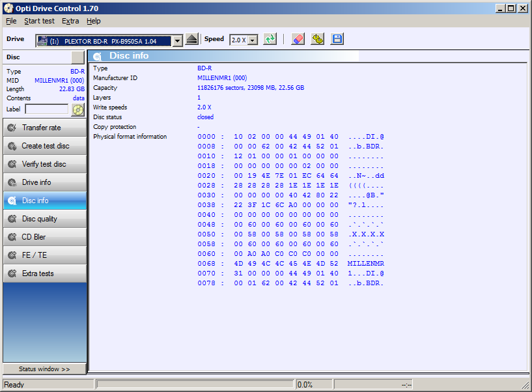The image size is (532, 392).
Task: Open the Verify test disc panel
Action: 45,164
